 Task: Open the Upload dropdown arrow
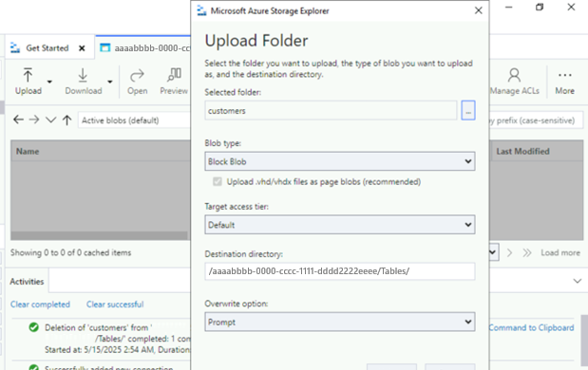[49, 82]
